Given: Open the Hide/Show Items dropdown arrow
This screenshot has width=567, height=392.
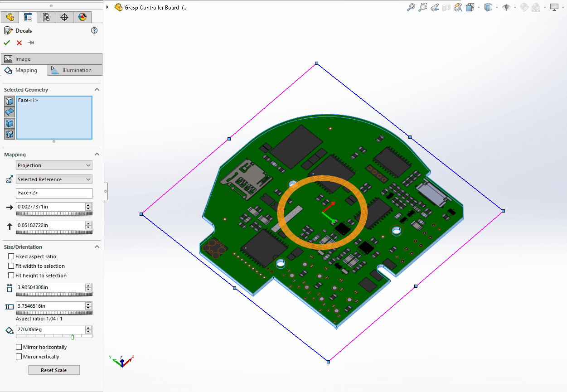Looking at the screenshot, I should (515, 8).
